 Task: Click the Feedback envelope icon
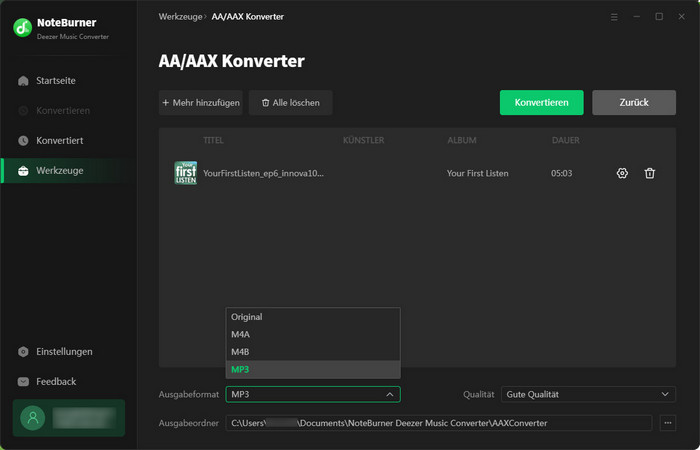pyautogui.click(x=23, y=382)
